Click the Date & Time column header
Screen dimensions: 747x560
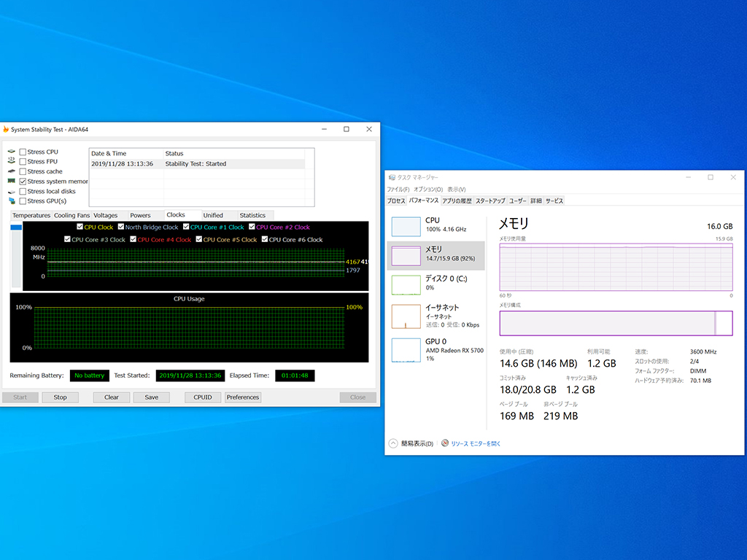pos(125,153)
